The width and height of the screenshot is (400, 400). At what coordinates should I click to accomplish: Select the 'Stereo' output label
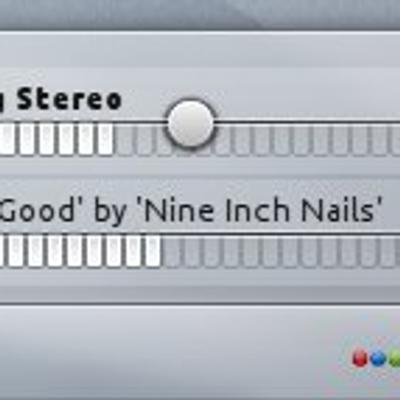pos(69,99)
